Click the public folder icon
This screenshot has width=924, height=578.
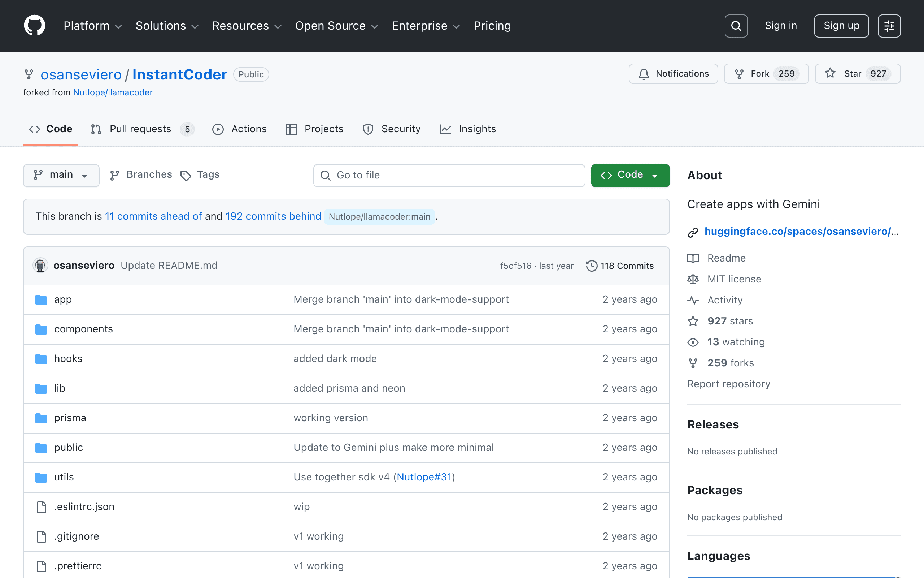coord(41,448)
